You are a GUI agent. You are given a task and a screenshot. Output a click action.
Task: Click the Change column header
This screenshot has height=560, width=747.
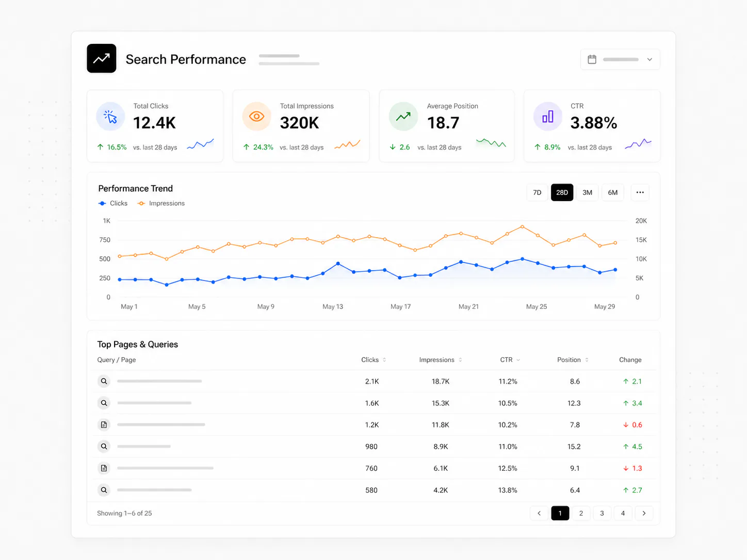[630, 360]
